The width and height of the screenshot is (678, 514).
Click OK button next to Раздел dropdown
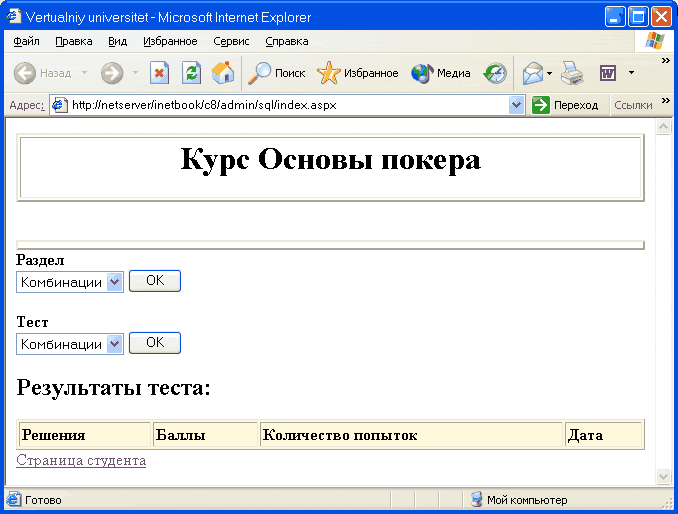(155, 281)
